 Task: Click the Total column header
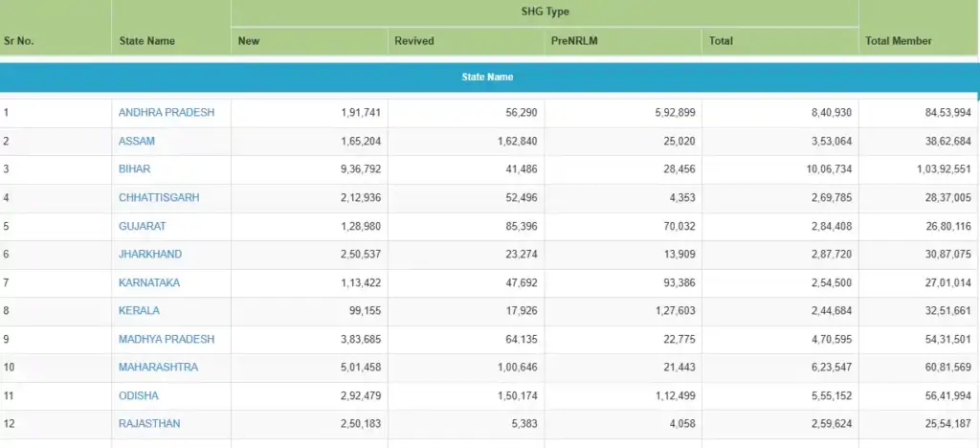[720, 41]
